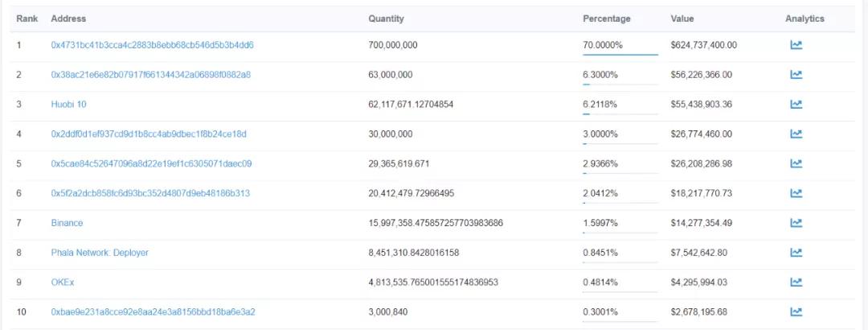Open analytics icon for rank 2 holder

coord(796,75)
